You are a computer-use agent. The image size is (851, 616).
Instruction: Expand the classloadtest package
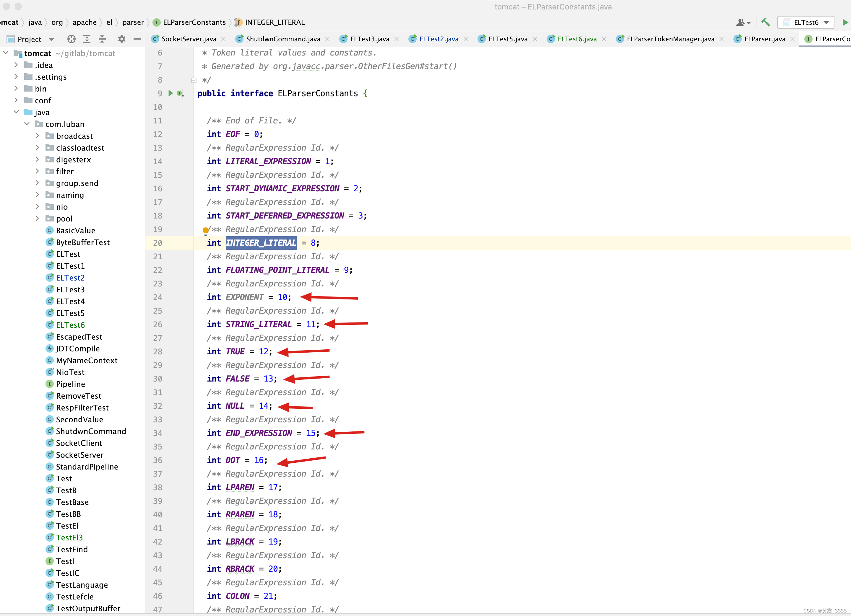coord(38,147)
